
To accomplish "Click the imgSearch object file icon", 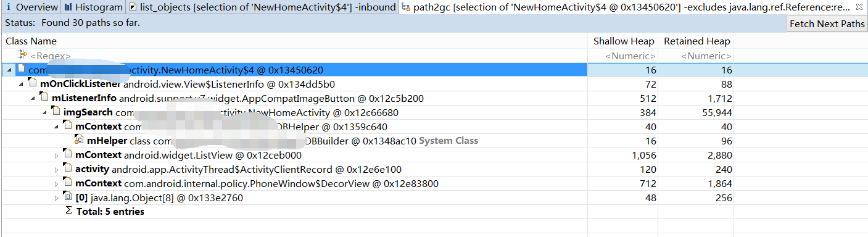I will tap(56, 112).
